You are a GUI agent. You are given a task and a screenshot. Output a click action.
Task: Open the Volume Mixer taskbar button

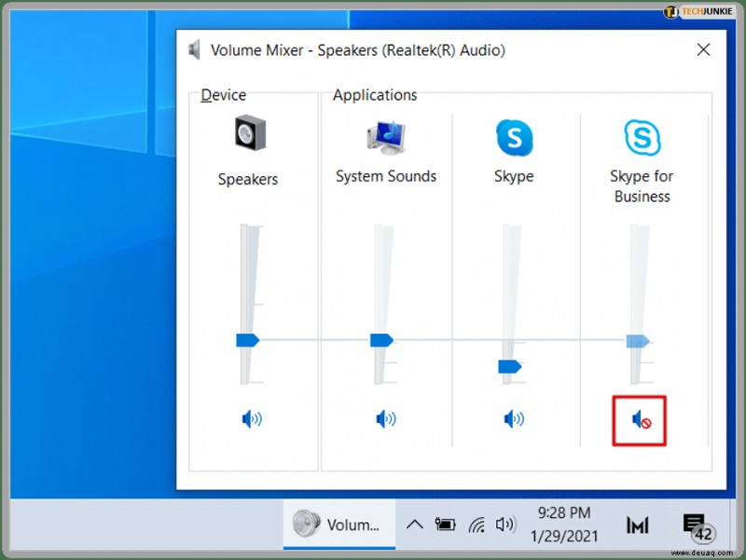[339, 525]
